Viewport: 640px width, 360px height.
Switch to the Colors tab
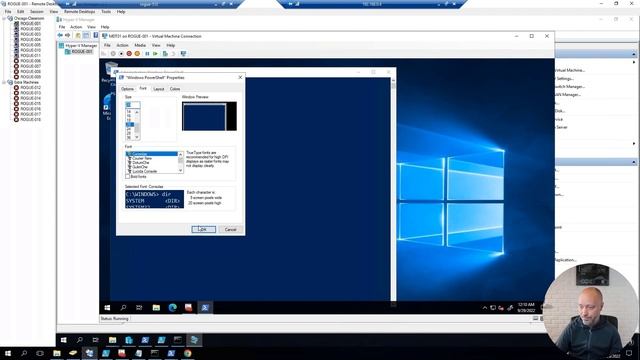[x=175, y=89]
